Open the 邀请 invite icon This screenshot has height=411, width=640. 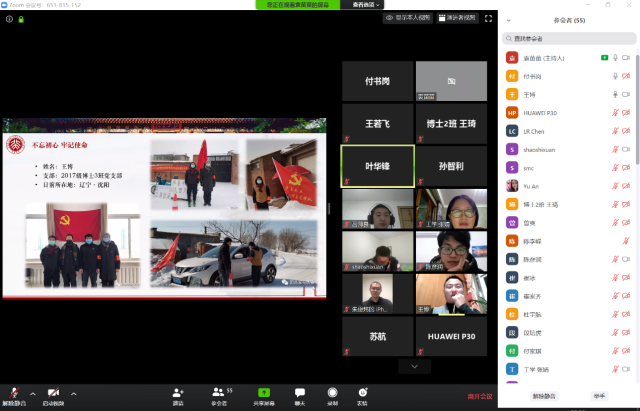click(x=178, y=393)
